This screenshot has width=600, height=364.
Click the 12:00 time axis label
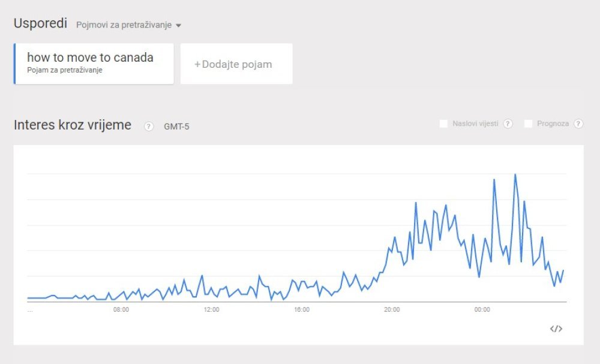pyautogui.click(x=211, y=309)
